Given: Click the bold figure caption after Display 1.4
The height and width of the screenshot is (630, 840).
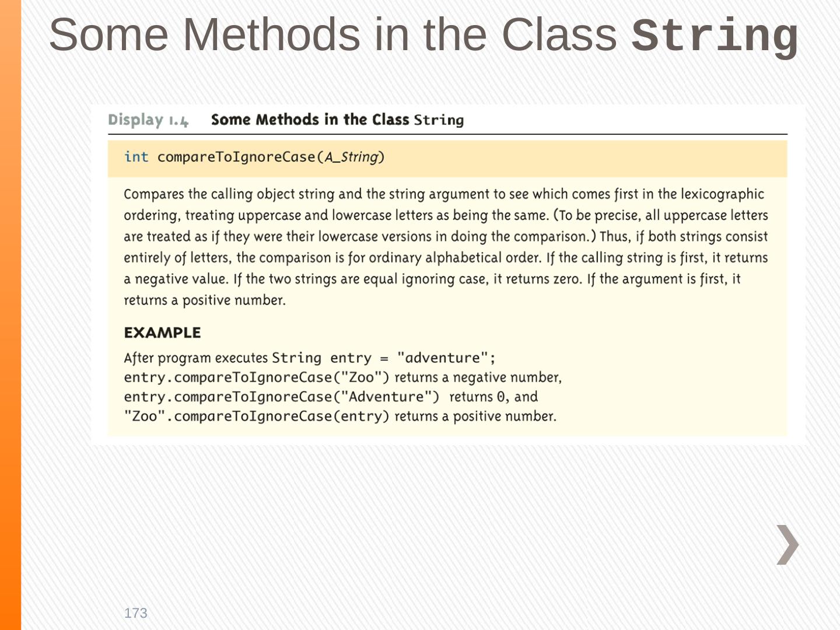Looking at the screenshot, I should [x=337, y=120].
